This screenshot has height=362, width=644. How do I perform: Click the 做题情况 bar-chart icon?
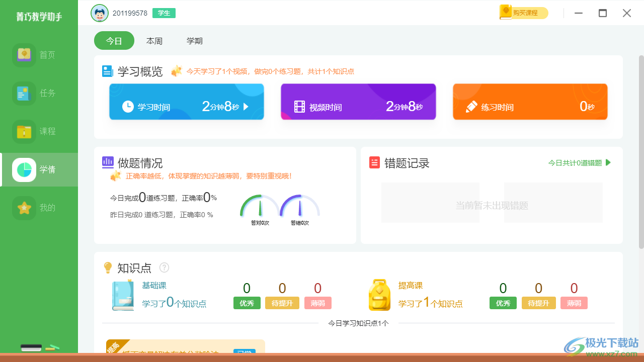(108, 162)
